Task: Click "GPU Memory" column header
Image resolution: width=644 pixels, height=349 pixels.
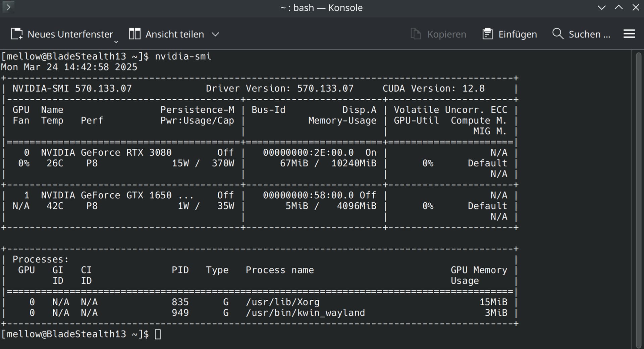Action: (479, 270)
